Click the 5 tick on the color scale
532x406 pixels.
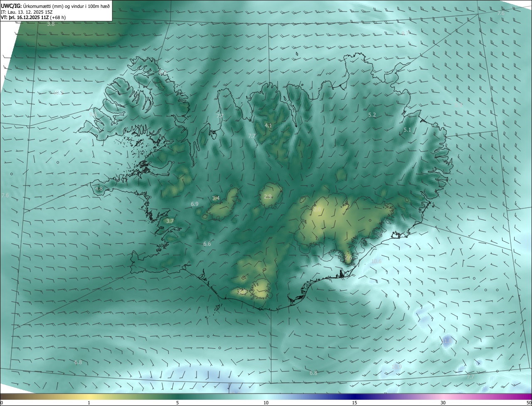tap(177, 403)
